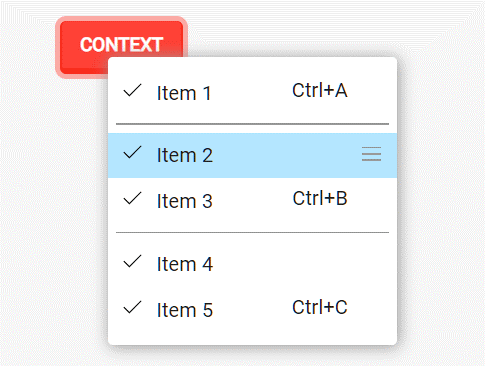Click the divider line below Item 3
485x366 pixels.
[x=252, y=232]
